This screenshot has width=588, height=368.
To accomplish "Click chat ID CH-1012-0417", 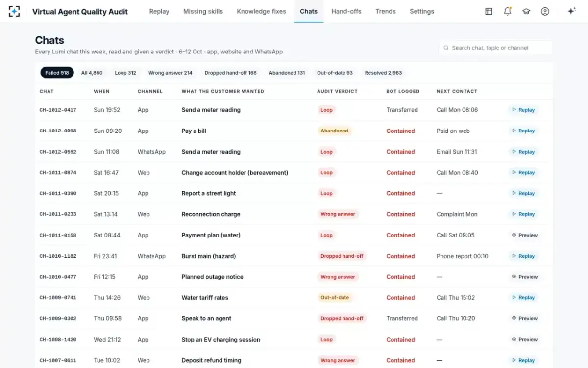I will pyautogui.click(x=58, y=110).
